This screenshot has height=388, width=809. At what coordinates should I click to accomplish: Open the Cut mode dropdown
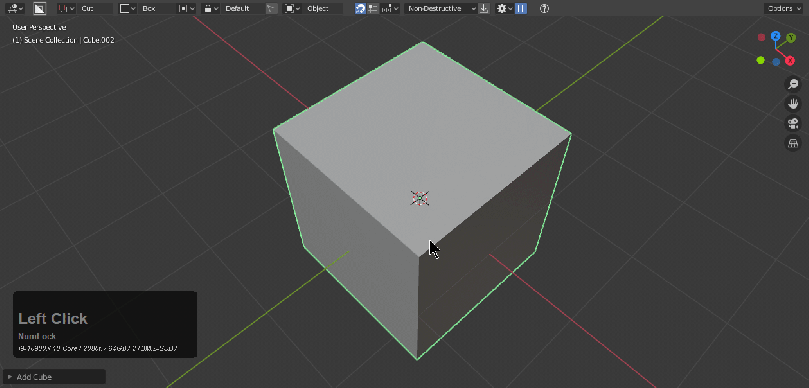(66, 8)
